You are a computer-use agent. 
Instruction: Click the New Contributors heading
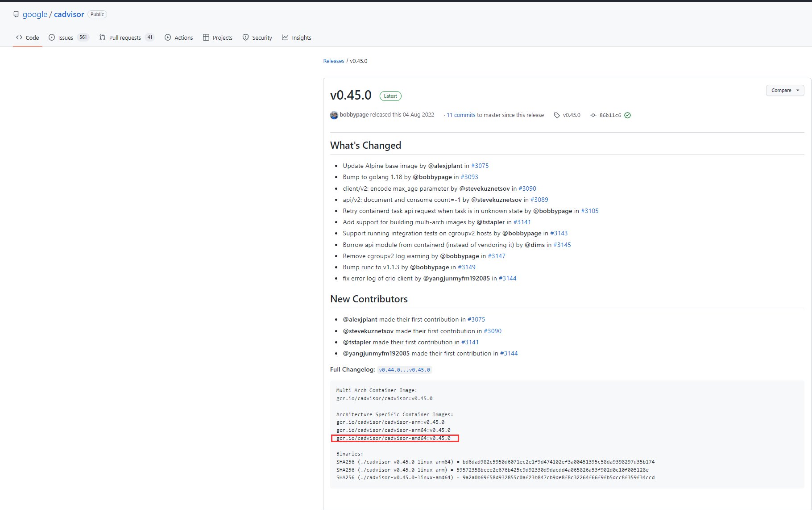(x=369, y=299)
